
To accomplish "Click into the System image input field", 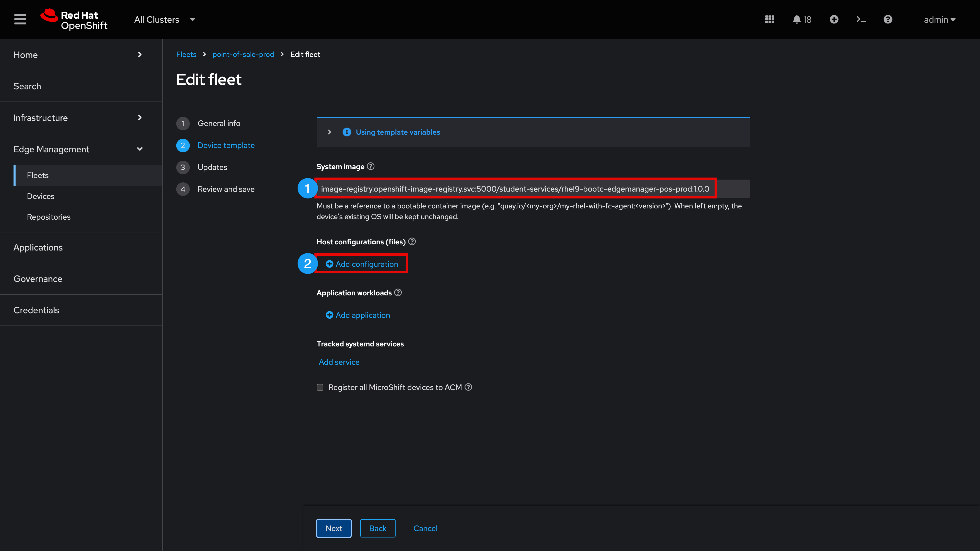I will point(533,189).
